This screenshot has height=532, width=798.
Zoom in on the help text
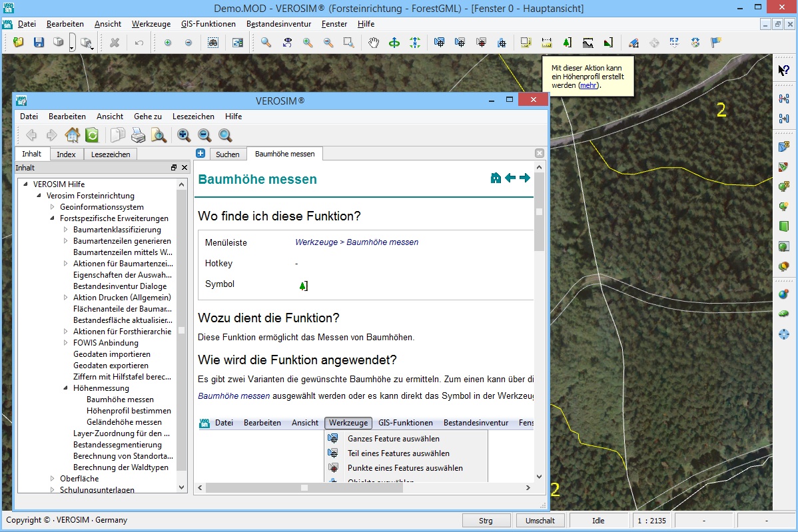(x=184, y=134)
